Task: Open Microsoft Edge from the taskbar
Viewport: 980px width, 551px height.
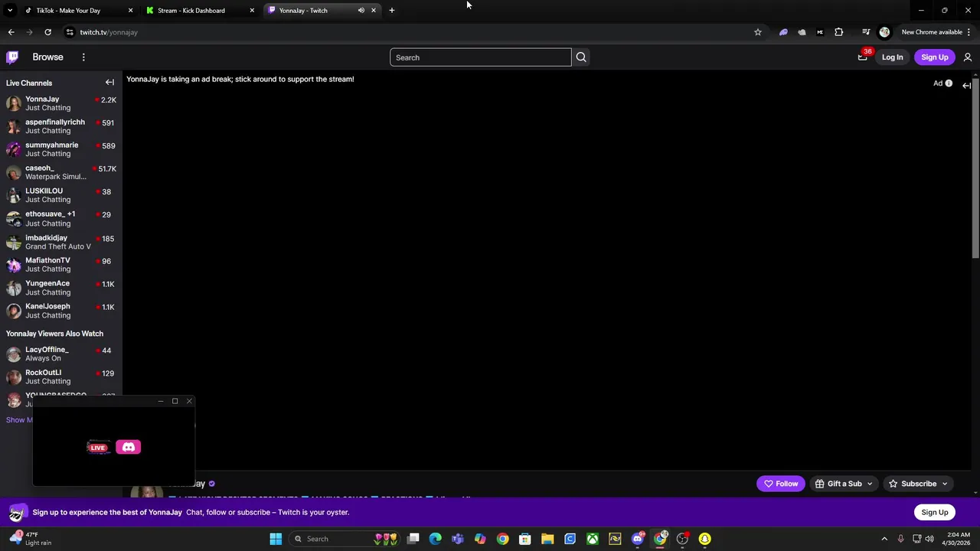Action: click(436, 539)
